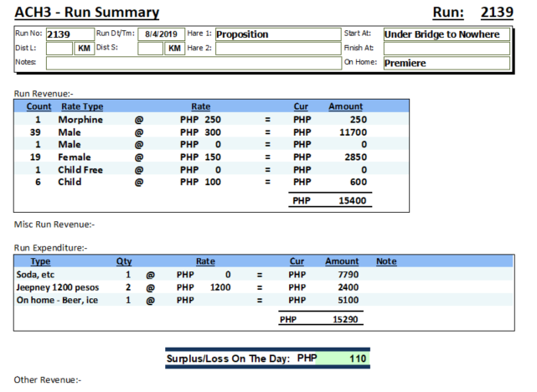
Task: Click the Start At field value
Action: (446, 34)
